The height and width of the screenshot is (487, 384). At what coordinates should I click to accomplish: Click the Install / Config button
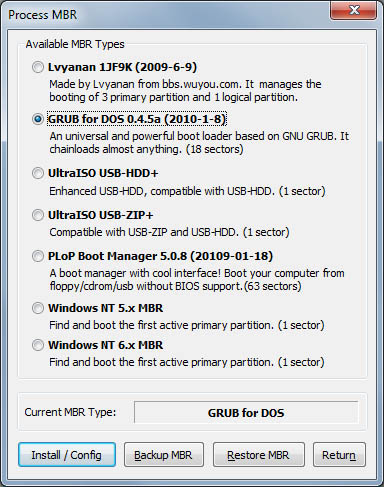[67, 454]
